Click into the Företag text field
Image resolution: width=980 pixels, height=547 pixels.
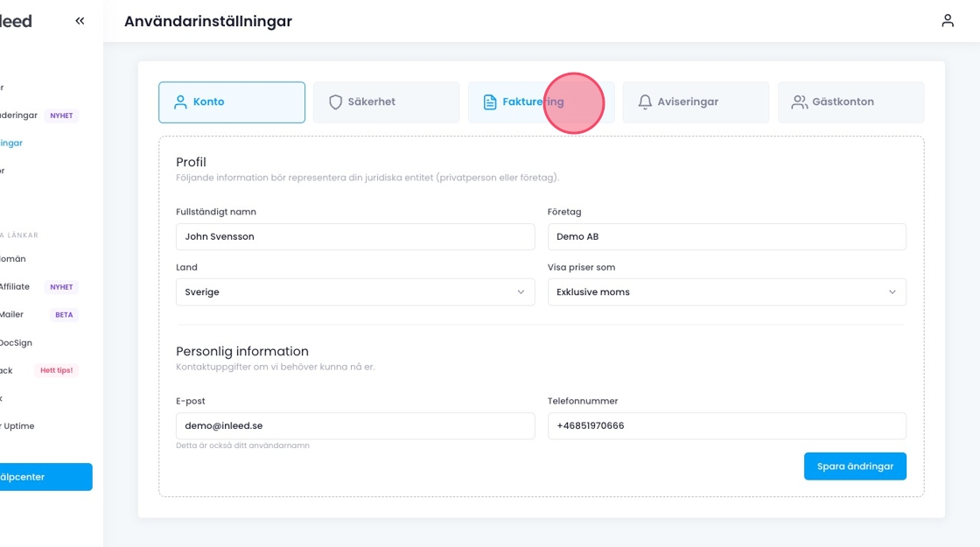pyautogui.click(x=726, y=236)
